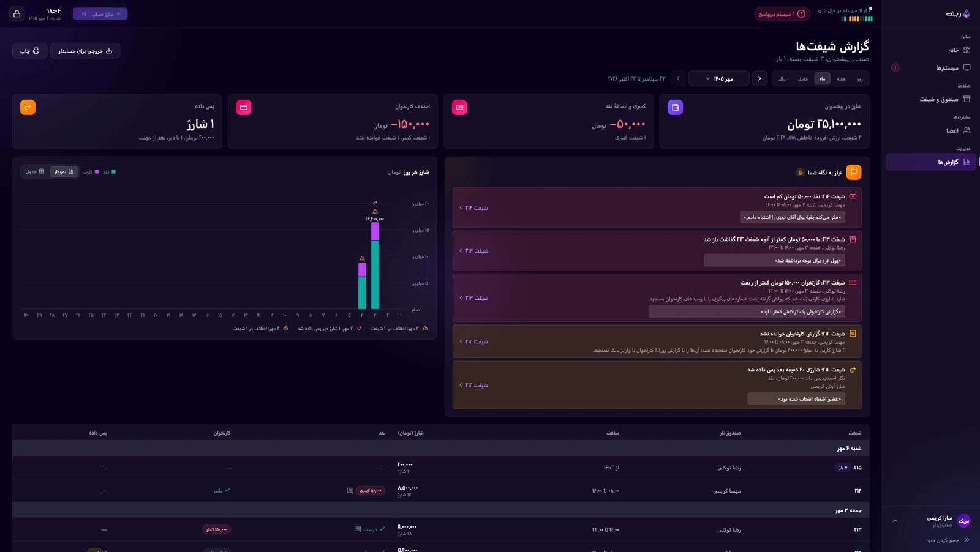Image resolution: width=980 pixels, height=552 pixels.
Task: Click the left-pointing period arrow beside سال tab
Action: point(759,79)
